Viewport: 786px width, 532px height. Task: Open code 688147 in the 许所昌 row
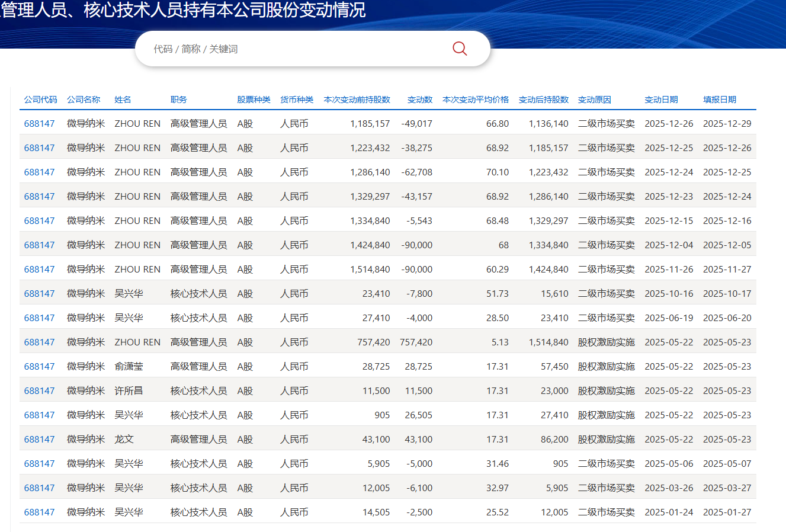pyautogui.click(x=39, y=391)
